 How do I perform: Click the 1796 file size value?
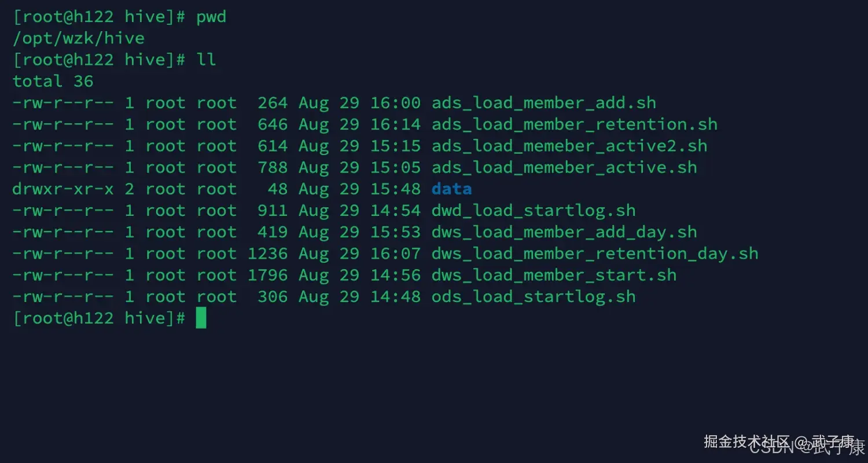click(x=267, y=275)
